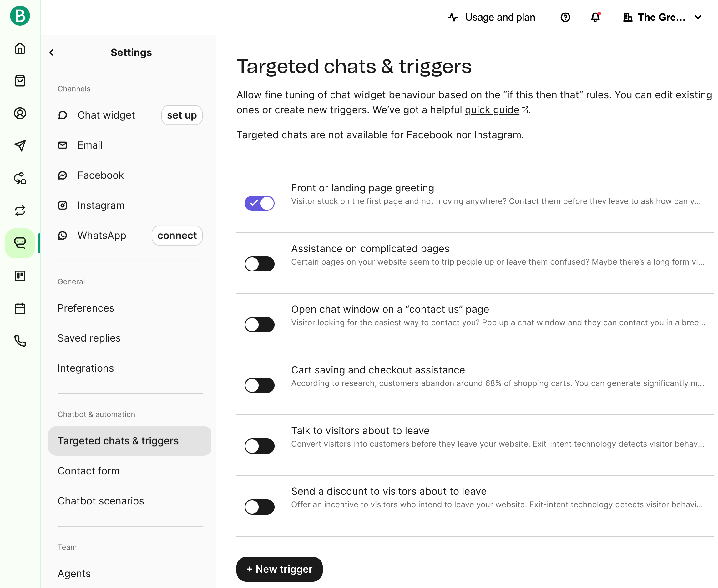Image resolution: width=718 pixels, height=588 pixels.
Task: Click the Phone icon in sidebar
Action: [x=20, y=341]
